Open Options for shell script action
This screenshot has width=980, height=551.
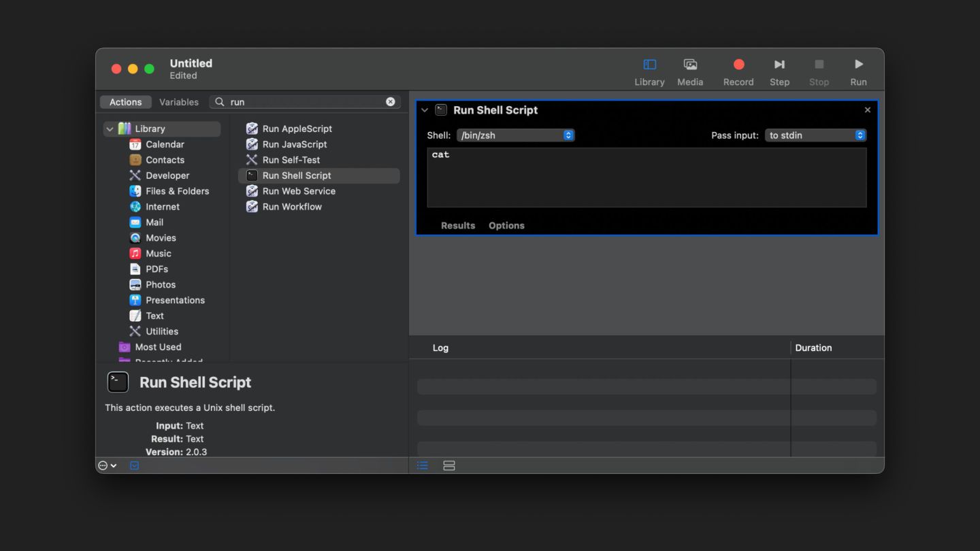point(506,226)
